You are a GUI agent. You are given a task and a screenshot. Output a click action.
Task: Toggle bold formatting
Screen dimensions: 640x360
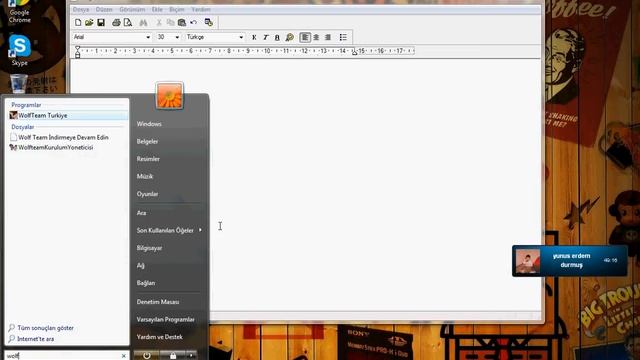pos(254,37)
